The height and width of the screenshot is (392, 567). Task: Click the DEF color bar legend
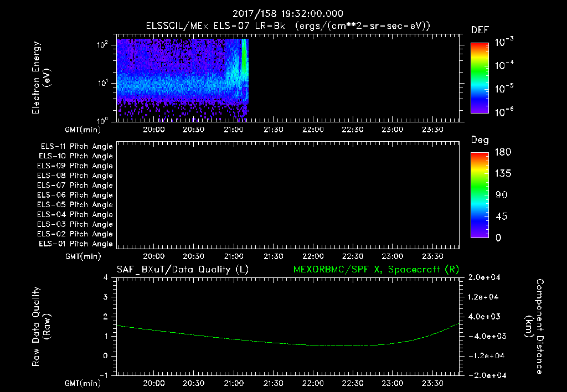click(x=480, y=78)
